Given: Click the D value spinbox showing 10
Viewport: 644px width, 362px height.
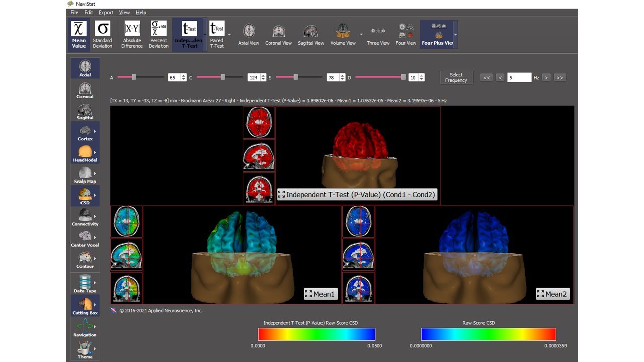Looking at the screenshot, I should coord(416,78).
